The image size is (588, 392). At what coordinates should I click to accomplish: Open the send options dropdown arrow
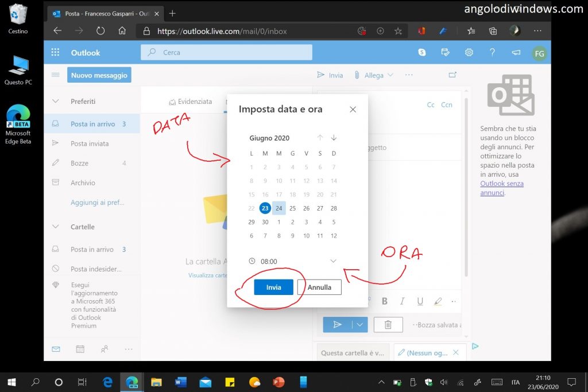click(x=360, y=324)
